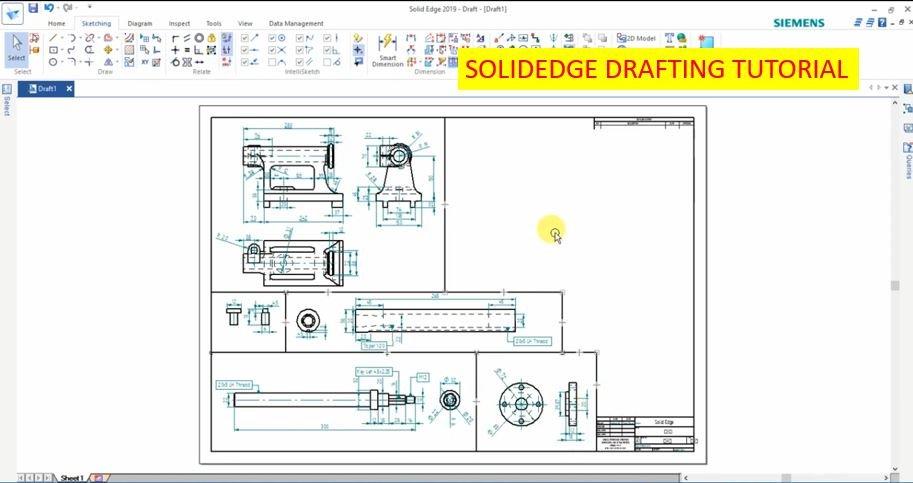Open the Solid Edge application button
Image resolution: width=913 pixels, height=483 pixels.
tap(12, 13)
